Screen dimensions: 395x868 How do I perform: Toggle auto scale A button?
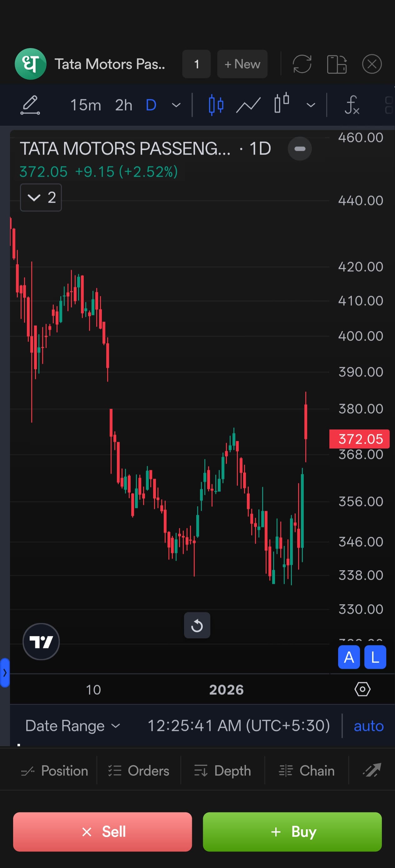point(349,657)
